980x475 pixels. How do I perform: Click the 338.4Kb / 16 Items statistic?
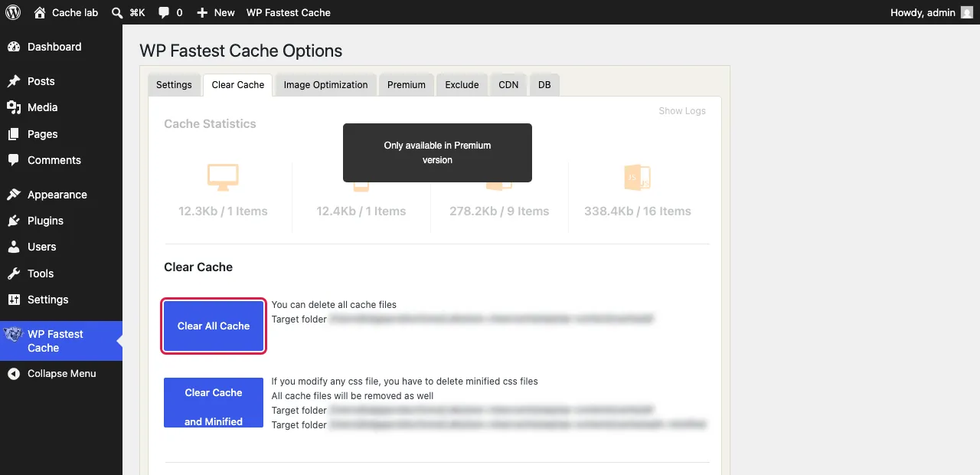point(638,211)
